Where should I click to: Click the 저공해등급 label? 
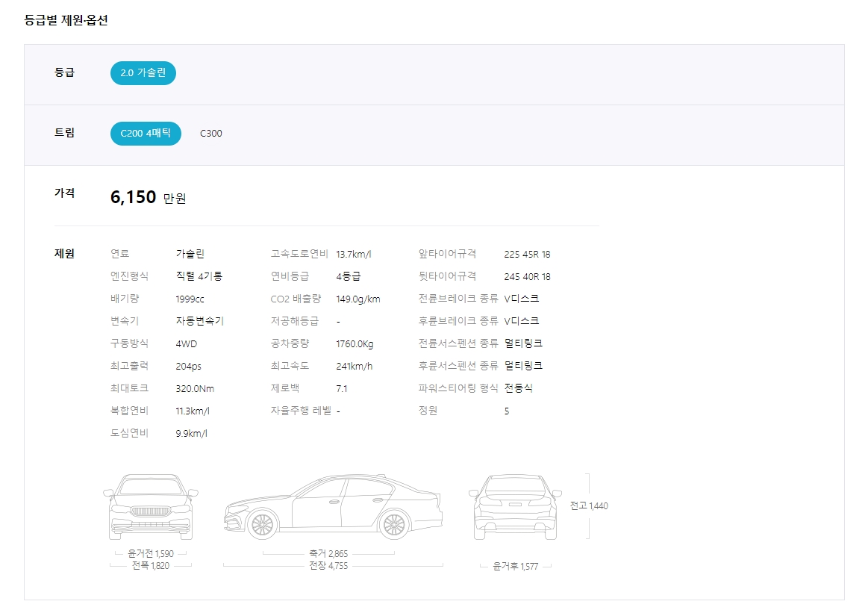[x=295, y=320]
